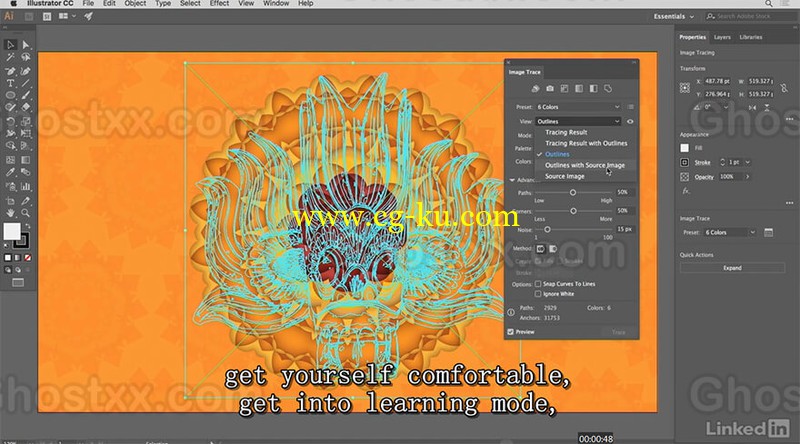Viewport: 800px width, 444px height.
Task: Click the Expand quick action button
Action: coord(732,268)
